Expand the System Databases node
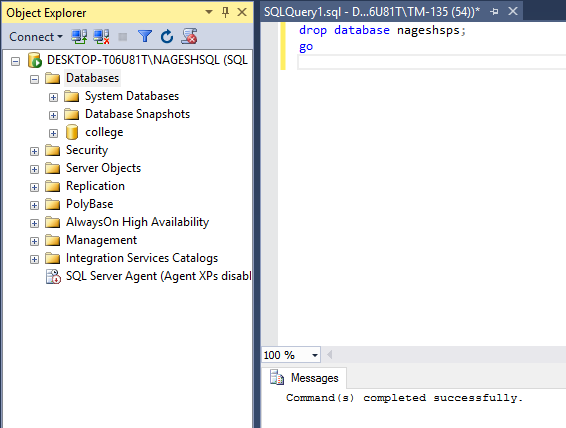Viewport: 566px width, 428px height. pyautogui.click(x=53, y=97)
